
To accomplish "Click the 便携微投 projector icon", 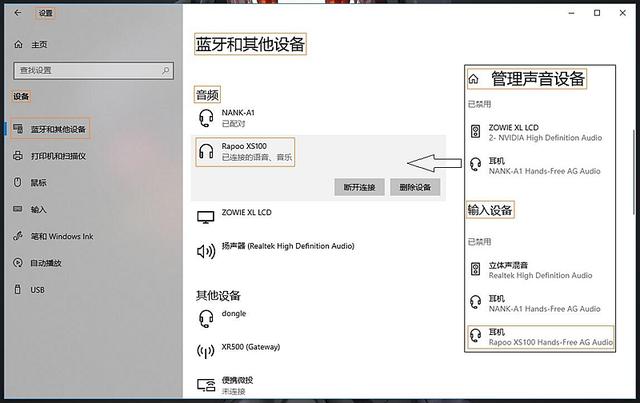I will point(206,385).
